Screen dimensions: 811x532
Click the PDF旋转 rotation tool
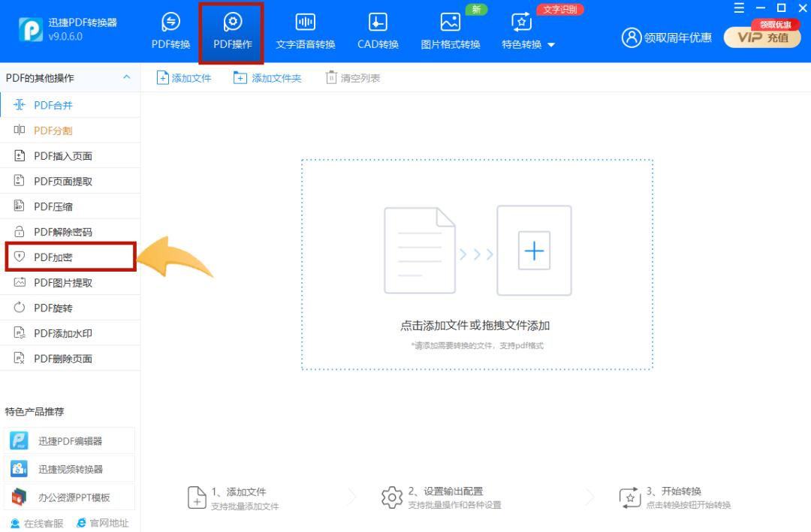(x=47, y=307)
